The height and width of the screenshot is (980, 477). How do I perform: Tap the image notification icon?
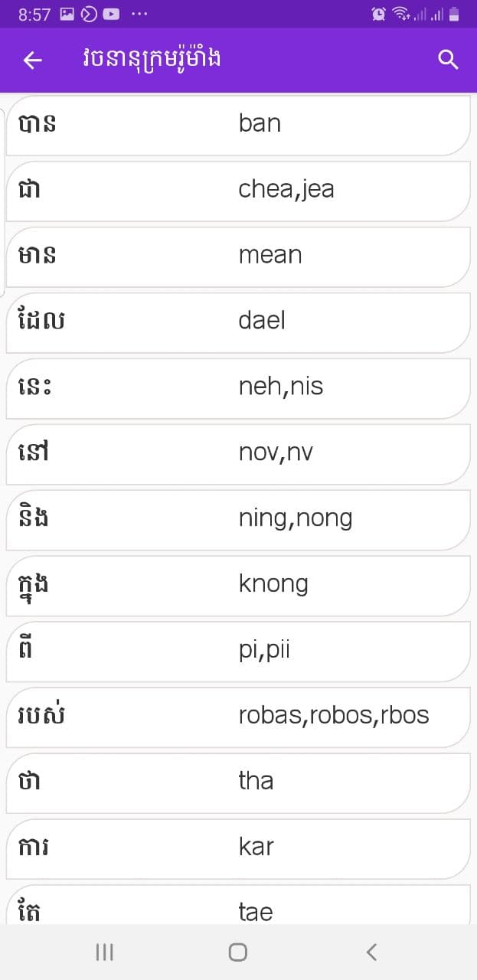(67, 14)
